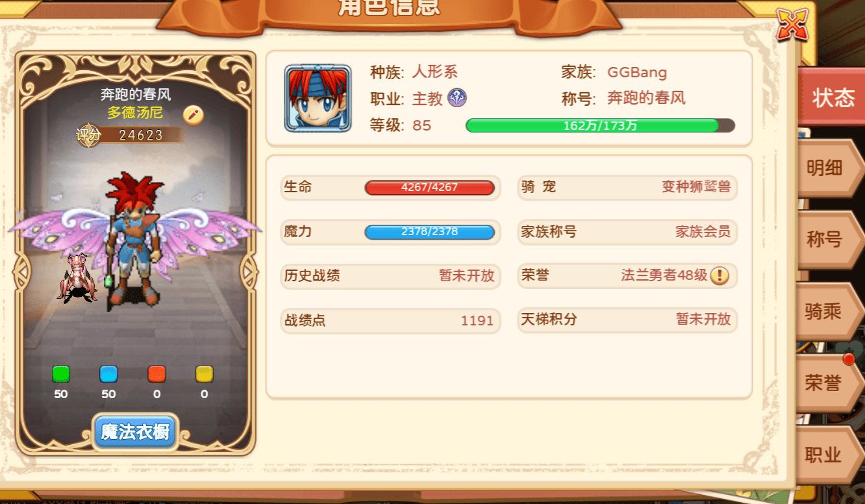Viewport: 865px width, 504px height.
Task: Click the exclamation icon next to 法兰勇者48级
Action: pos(720,275)
